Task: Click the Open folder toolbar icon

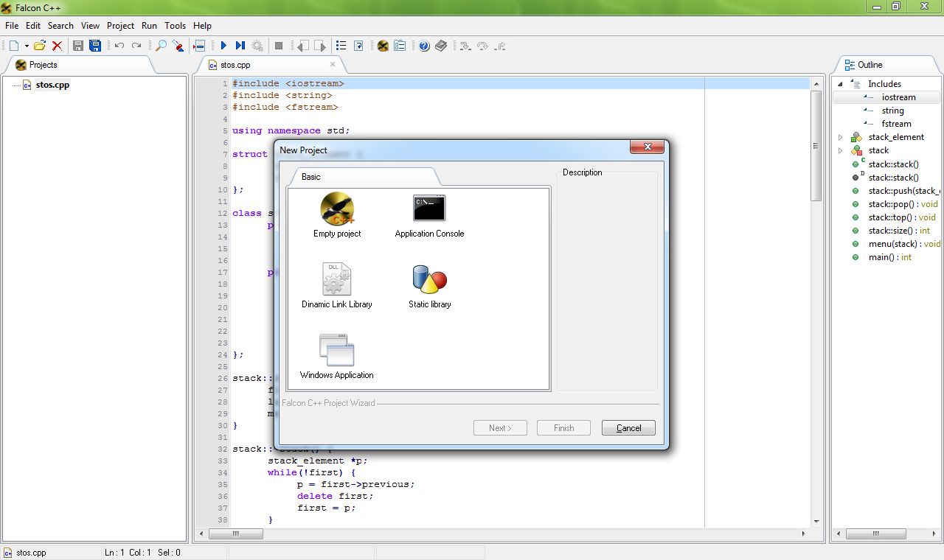Action: pyautogui.click(x=40, y=46)
